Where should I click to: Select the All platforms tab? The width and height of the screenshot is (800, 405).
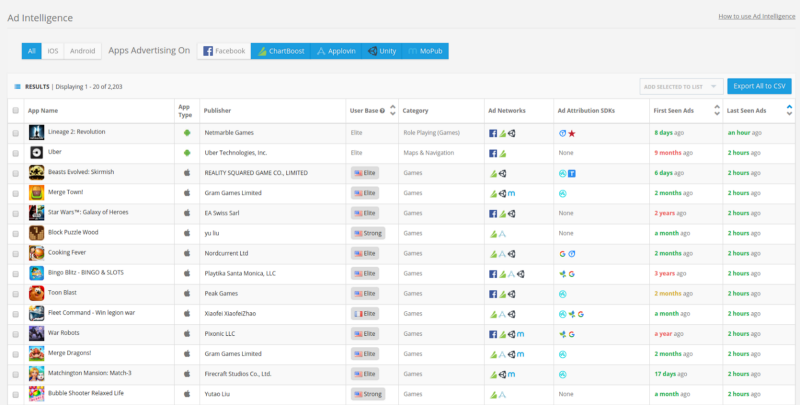click(32, 51)
